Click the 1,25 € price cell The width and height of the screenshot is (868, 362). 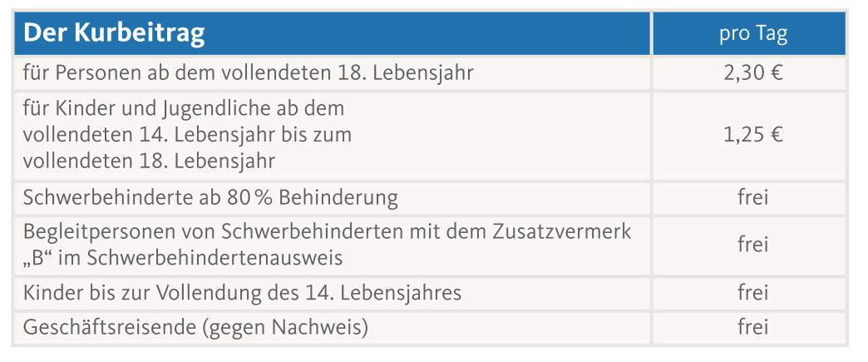[x=752, y=135]
